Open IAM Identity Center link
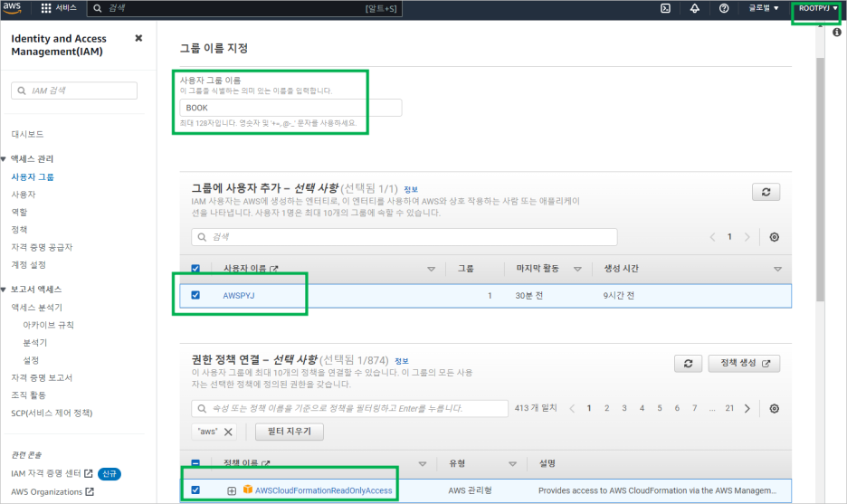 pos(52,474)
